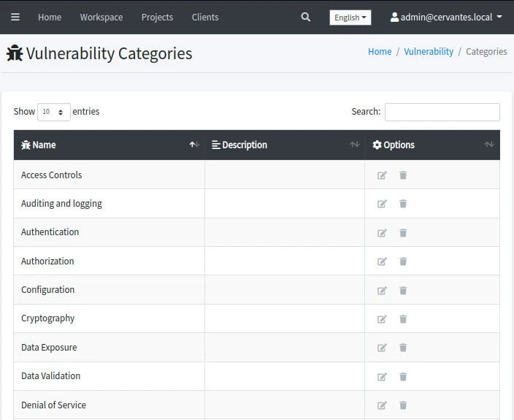The image size is (514, 420).
Task: Delete the Auditing and logging category
Action: 403,204
